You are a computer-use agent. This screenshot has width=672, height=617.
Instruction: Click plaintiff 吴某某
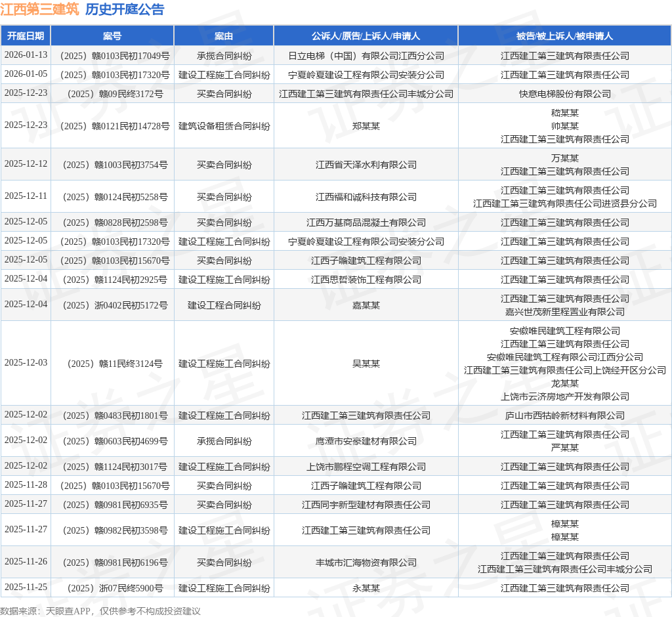tap(366, 364)
